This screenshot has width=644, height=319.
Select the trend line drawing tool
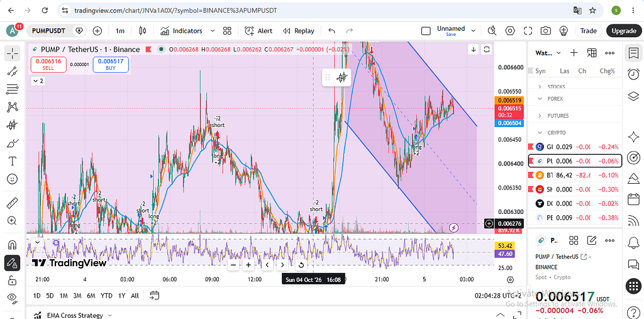13,72
